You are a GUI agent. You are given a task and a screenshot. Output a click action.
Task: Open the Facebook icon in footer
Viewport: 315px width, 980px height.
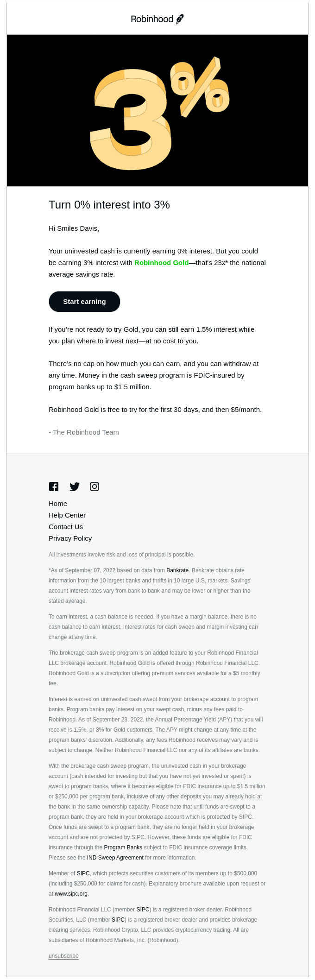coord(54,487)
